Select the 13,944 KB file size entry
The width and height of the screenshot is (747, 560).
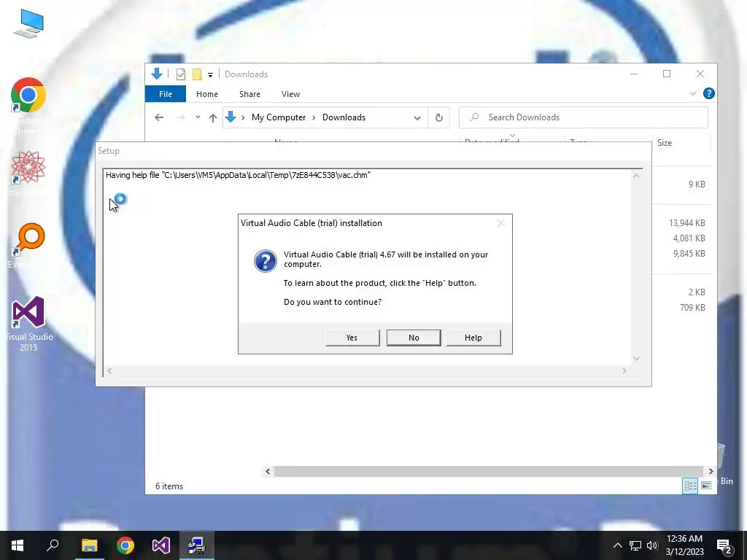pyautogui.click(x=686, y=223)
